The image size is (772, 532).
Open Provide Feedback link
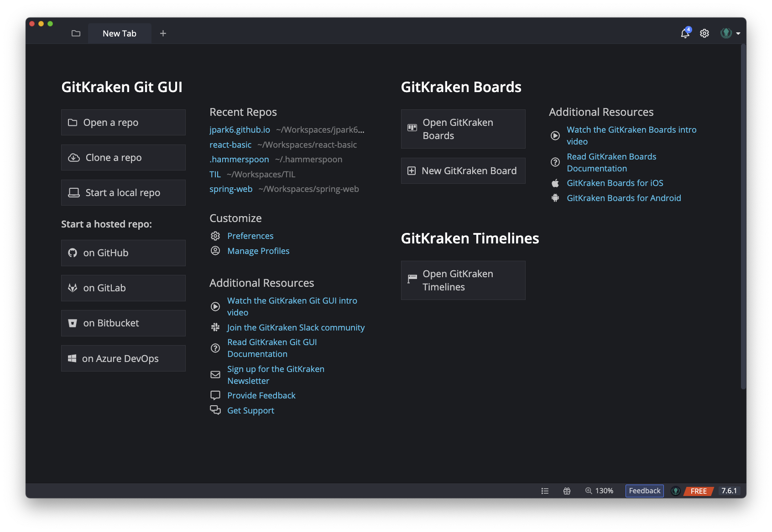(261, 396)
